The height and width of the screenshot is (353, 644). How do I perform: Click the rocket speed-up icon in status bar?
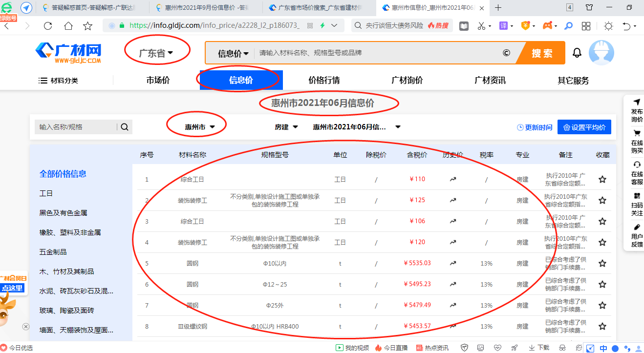(x=514, y=348)
